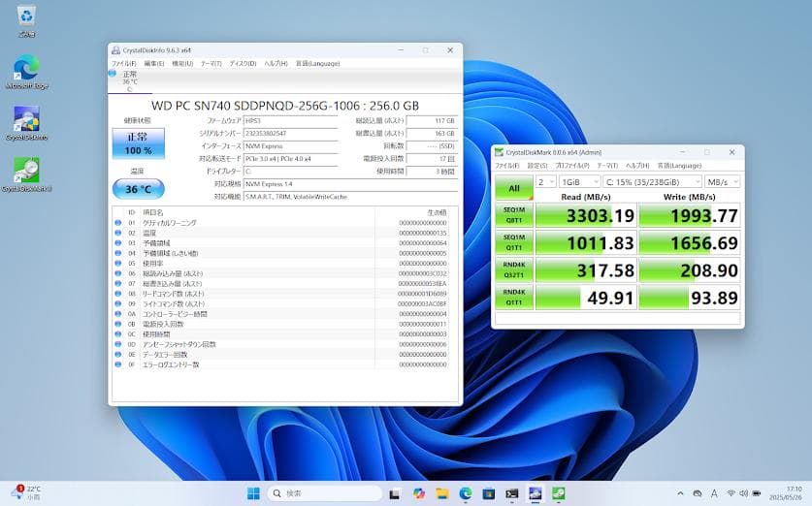The image size is (812, 506).
Task: Open the test count dropdown showing 2
Action: (546, 182)
